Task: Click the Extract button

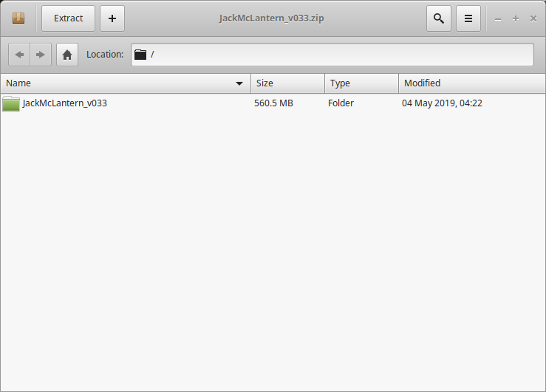Action: [x=68, y=18]
